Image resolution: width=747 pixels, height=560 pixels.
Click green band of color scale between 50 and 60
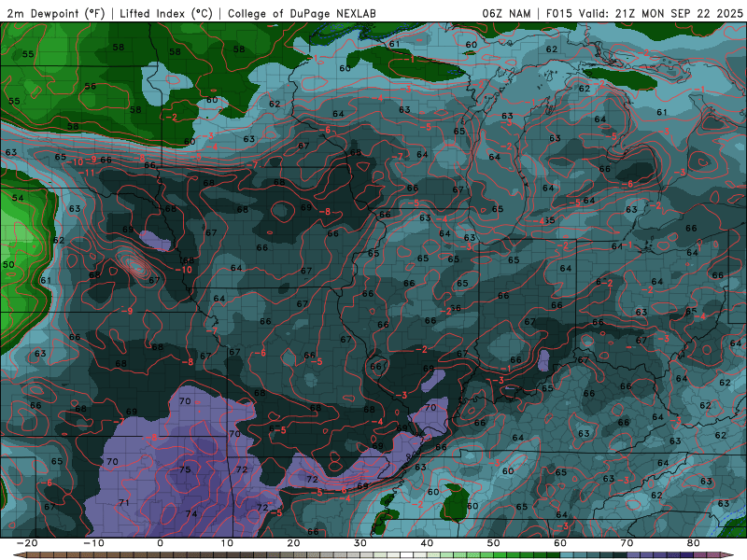pyautogui.click(x=527, y=554)
